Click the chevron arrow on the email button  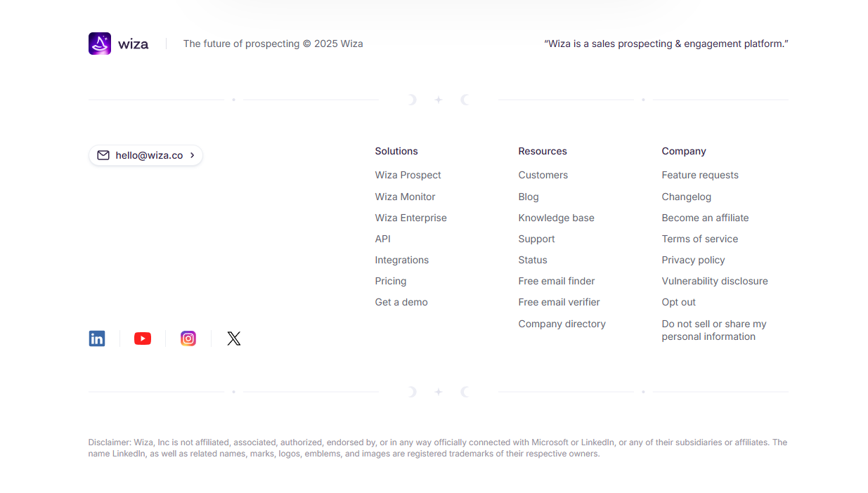click(x=192, y=155)
